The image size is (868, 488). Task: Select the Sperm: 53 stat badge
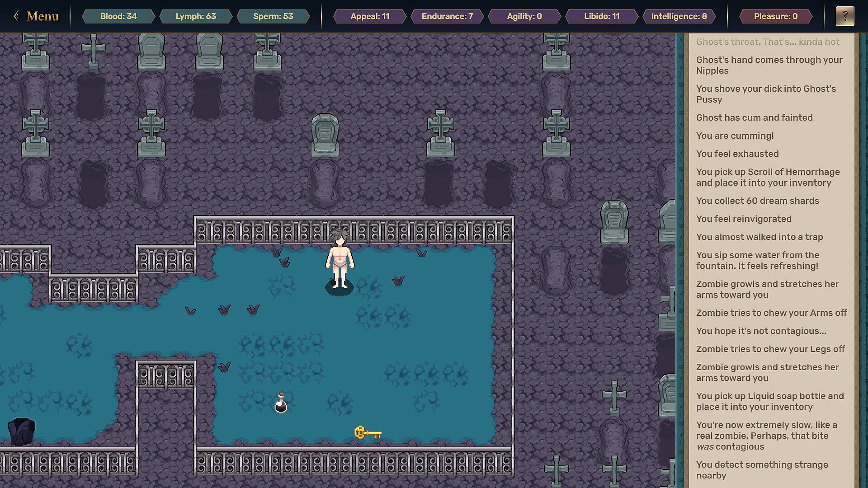(x=273, y=16)
